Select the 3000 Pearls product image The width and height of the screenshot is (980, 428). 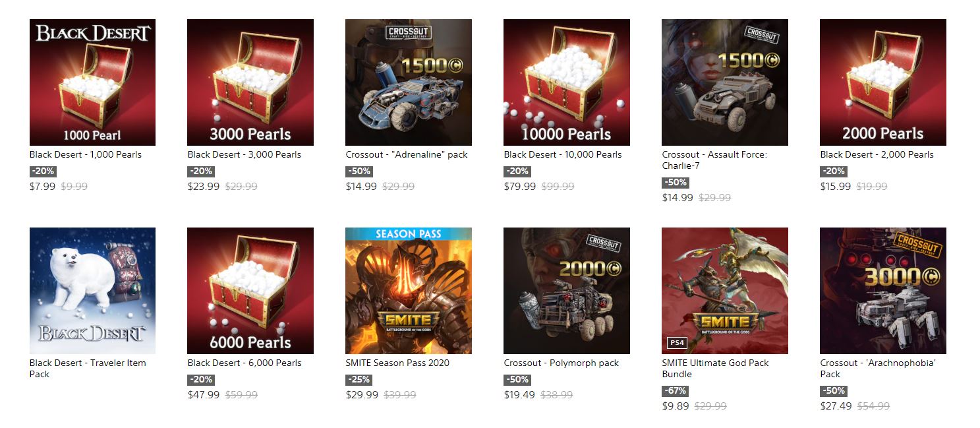[x=250, y=82]
